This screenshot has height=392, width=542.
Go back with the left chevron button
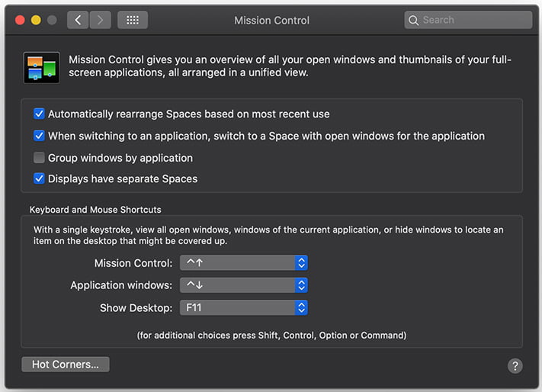(x=78, y=20)
